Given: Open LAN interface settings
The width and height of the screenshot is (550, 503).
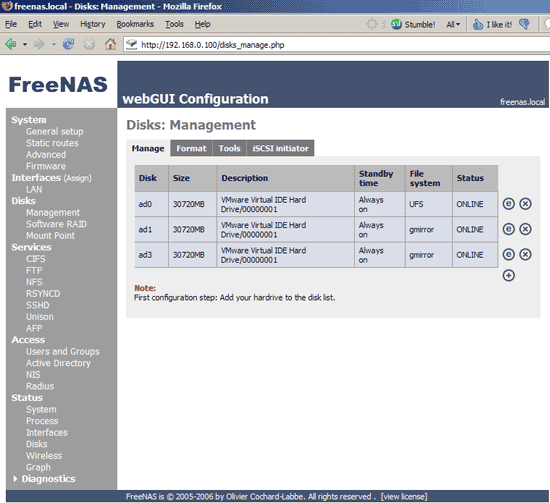Looking at the screenshot, I should tap(34, 189).
